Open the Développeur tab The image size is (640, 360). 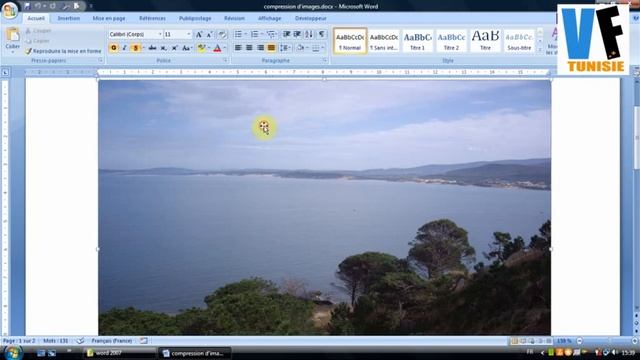311,18
